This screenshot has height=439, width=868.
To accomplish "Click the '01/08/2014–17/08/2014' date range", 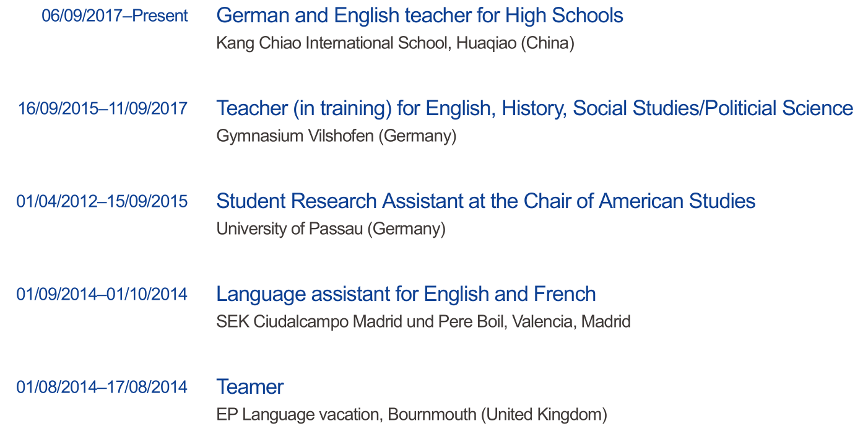I will 102,388.
